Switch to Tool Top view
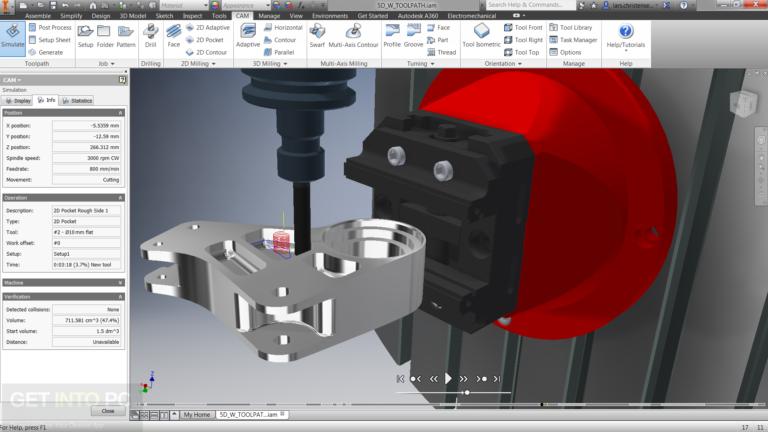This screenshot has width=768, height=432. 522,52
